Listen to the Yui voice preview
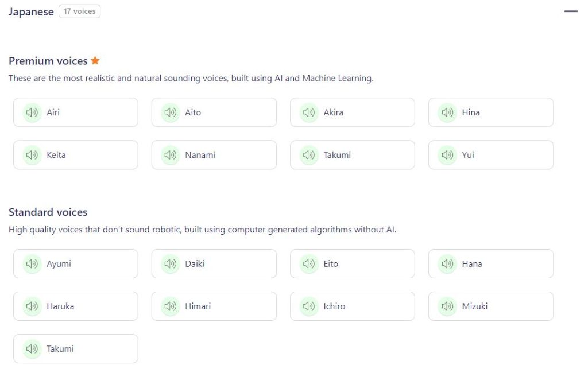588x365 pixels. (447, 154)
